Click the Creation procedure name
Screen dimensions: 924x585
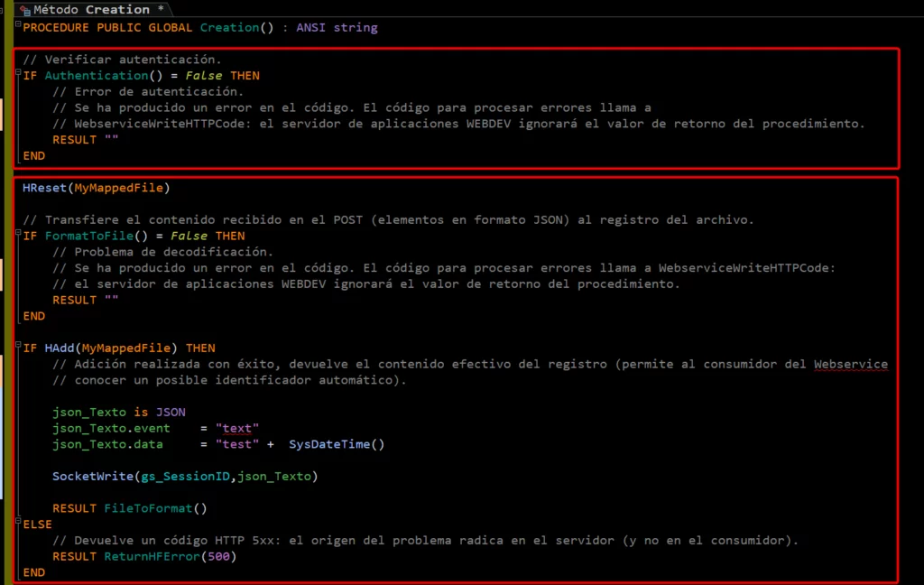(229, 27)
